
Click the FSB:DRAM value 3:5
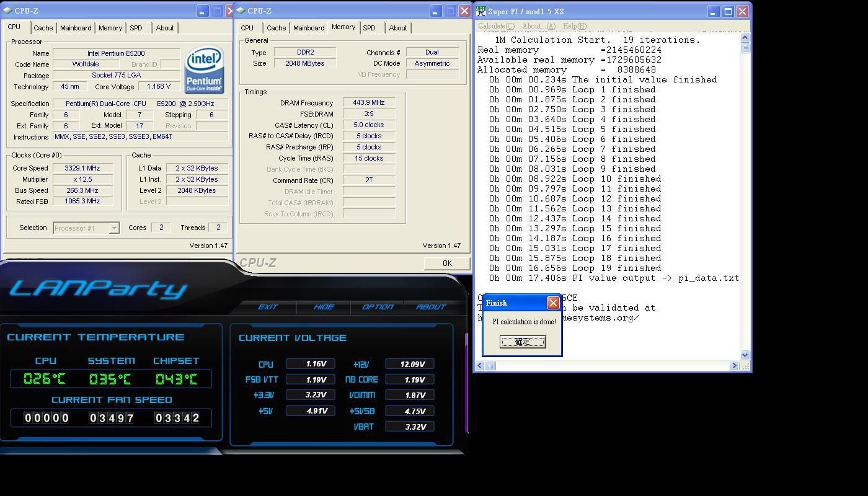(x=369, y=114)
